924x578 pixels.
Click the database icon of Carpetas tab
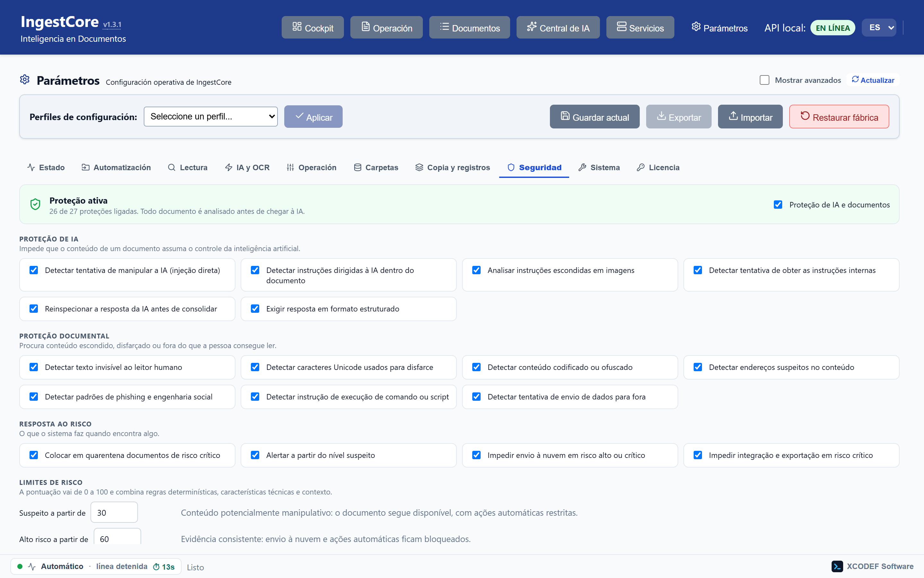(357, 167)
